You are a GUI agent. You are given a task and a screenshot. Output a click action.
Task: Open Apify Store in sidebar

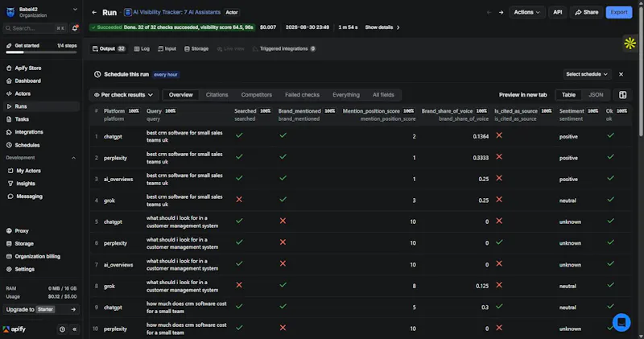click(x=40, y=68)
